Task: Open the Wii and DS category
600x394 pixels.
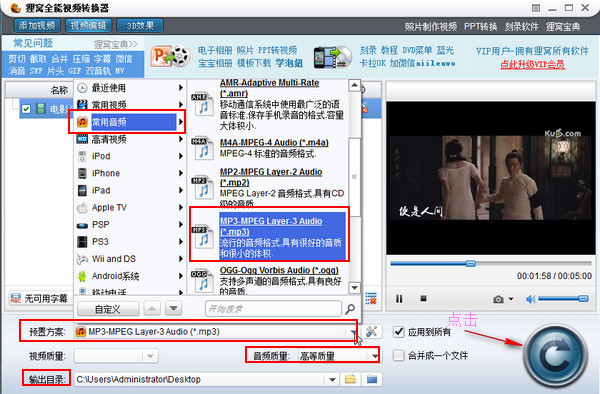Action: 130,259
